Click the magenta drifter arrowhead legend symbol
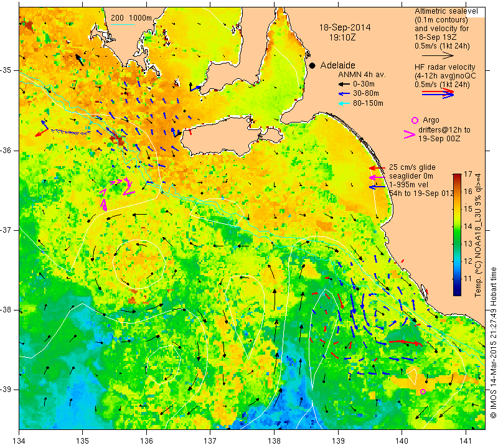This screenshot has width=498, height=448. pyautogui.click(x=410, y=134)
